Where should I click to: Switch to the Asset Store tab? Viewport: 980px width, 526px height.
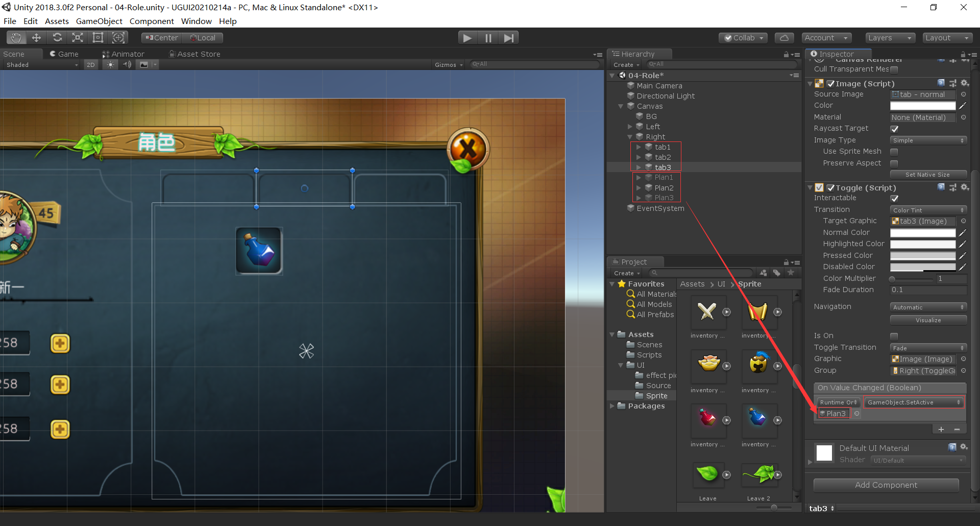click(x=195, y=54)
